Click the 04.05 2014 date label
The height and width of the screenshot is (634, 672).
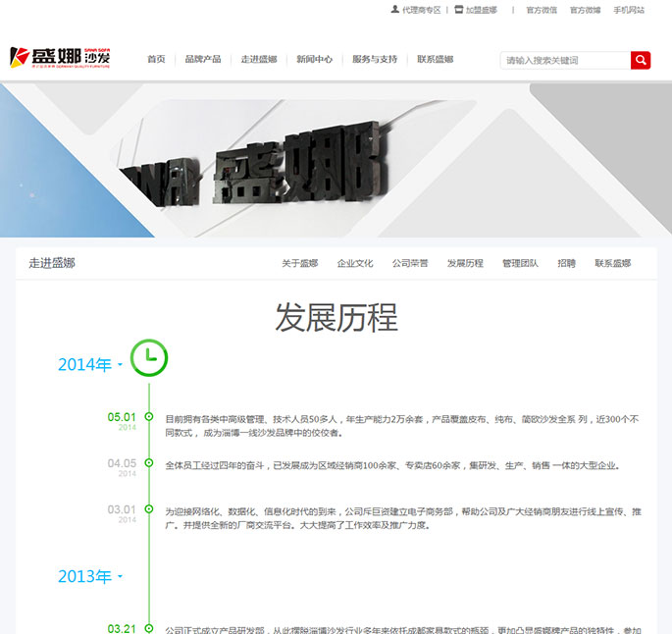coord(122,467)
